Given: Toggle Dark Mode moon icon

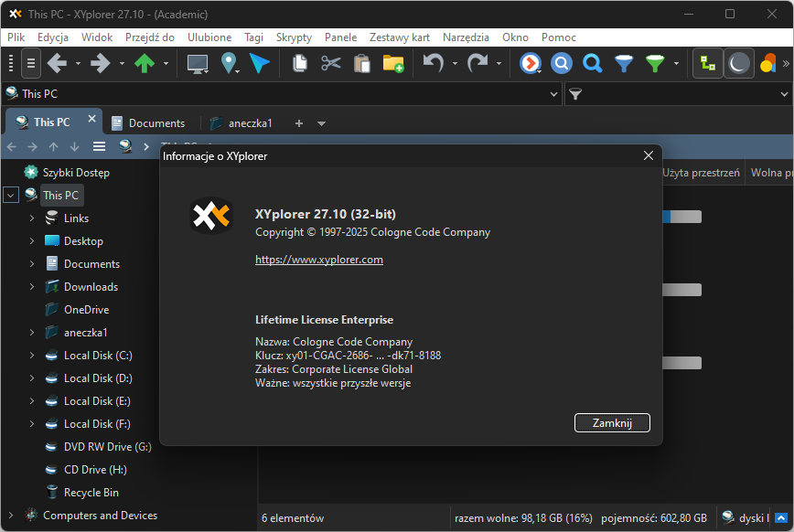Looking at the screenshot, I should (x=739, y=63).
